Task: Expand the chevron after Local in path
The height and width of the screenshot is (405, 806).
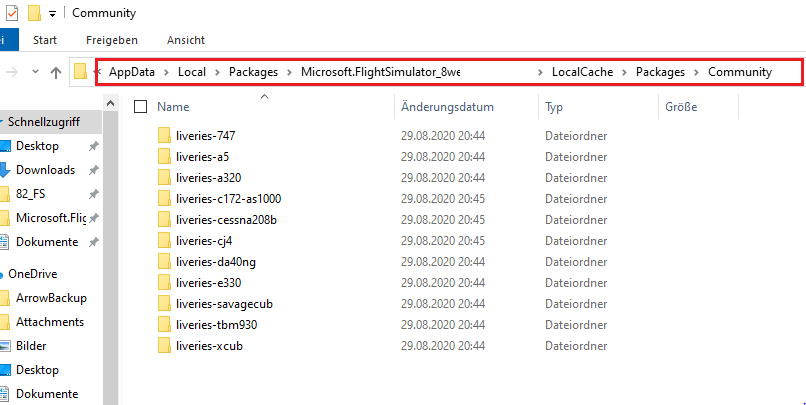Action: point(217,72)
